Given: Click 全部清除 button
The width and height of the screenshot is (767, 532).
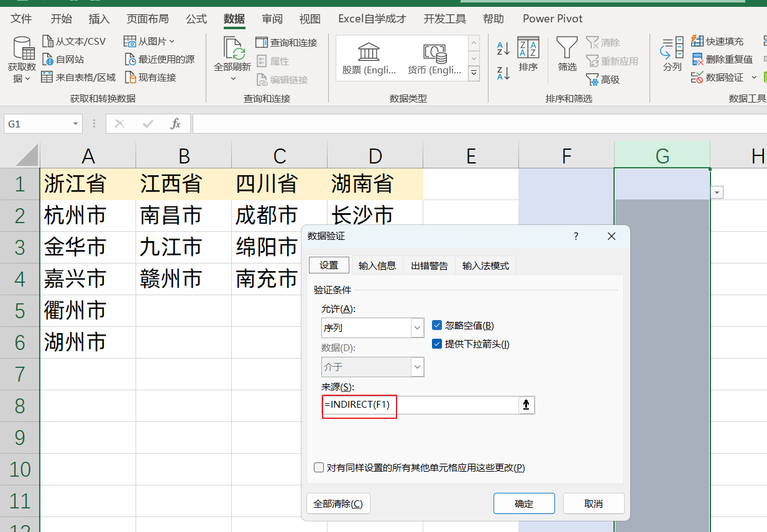Looking at the screenshot, I should (338, 503).
